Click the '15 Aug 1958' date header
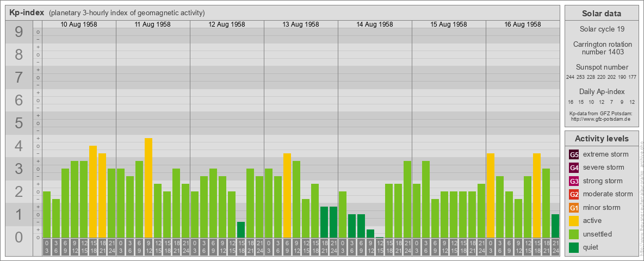This screenshot has height=261, width=644. [449, 24]
